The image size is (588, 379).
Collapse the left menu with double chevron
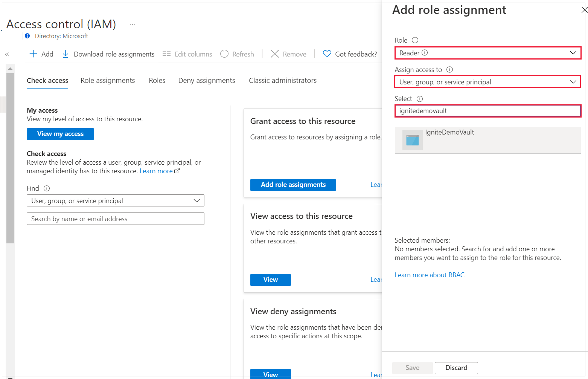coord(7,54)
